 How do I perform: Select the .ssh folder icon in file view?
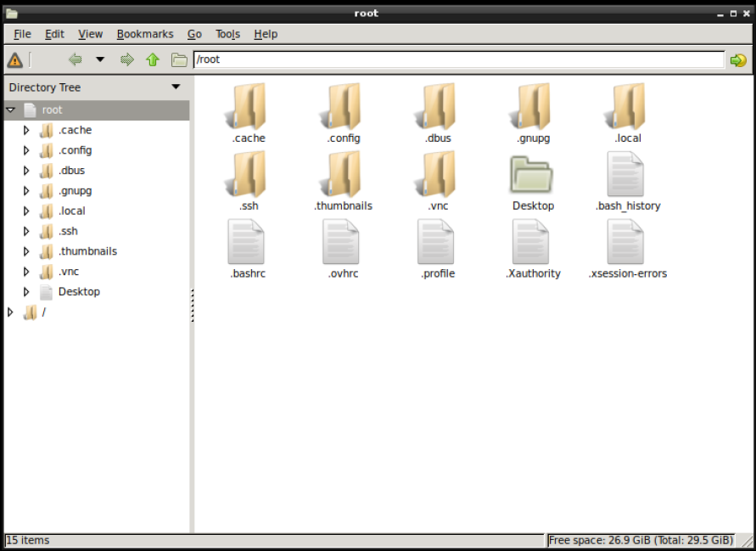[246, 174]
